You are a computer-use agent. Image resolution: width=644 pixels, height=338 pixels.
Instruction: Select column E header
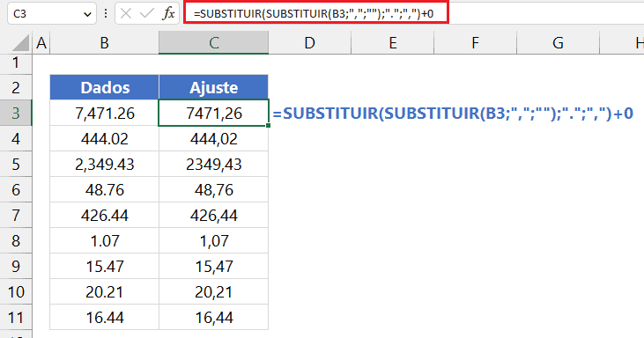pos(393,42)
